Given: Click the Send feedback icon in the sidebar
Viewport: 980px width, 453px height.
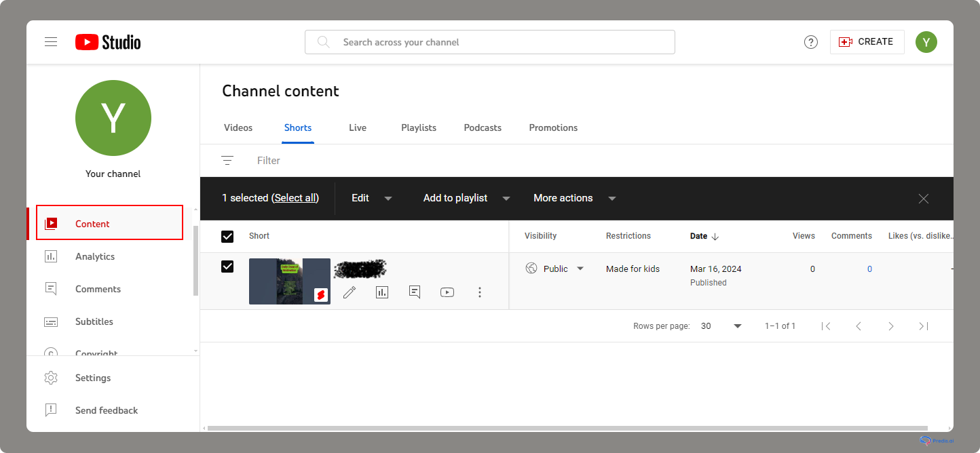Looking at the screenshot, I should click(x=51, y=410).
